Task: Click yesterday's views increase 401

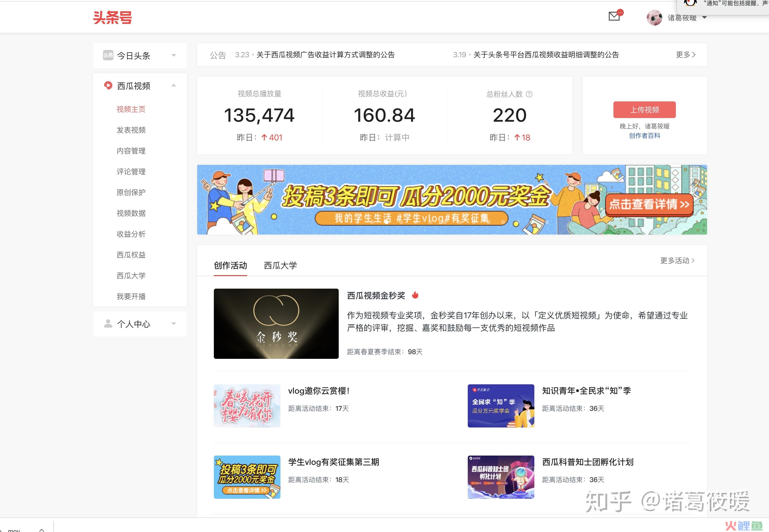Action: (x=272, y=138)
